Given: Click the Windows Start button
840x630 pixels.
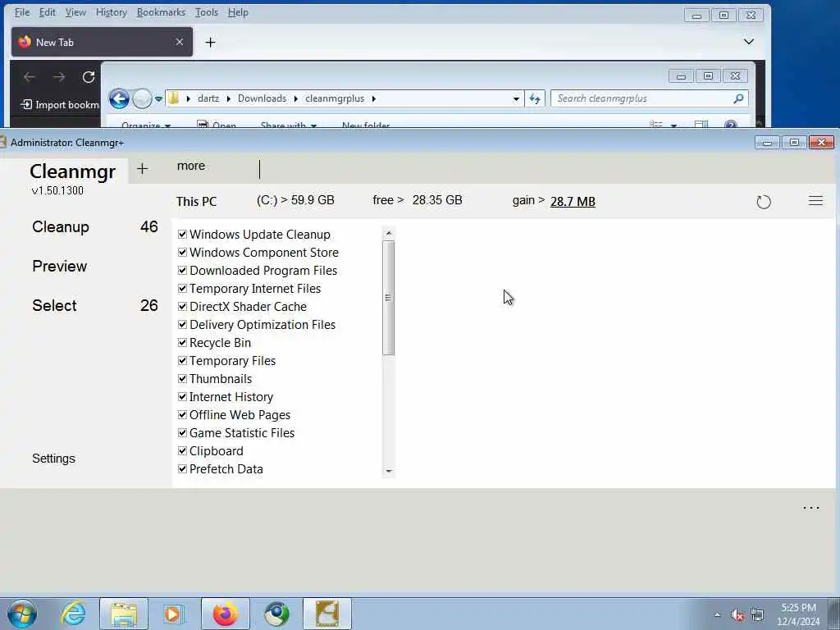Looking at the screenshot, I should 22,614.
